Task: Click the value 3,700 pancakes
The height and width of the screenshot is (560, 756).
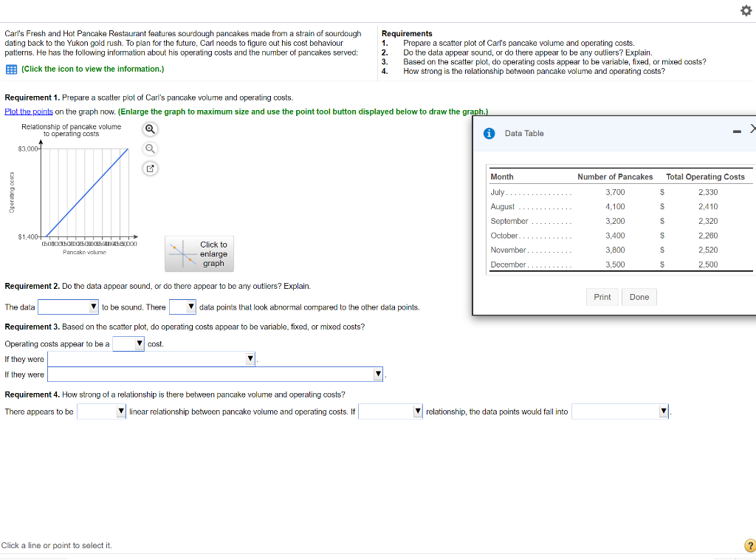Action: pos(615,192)
